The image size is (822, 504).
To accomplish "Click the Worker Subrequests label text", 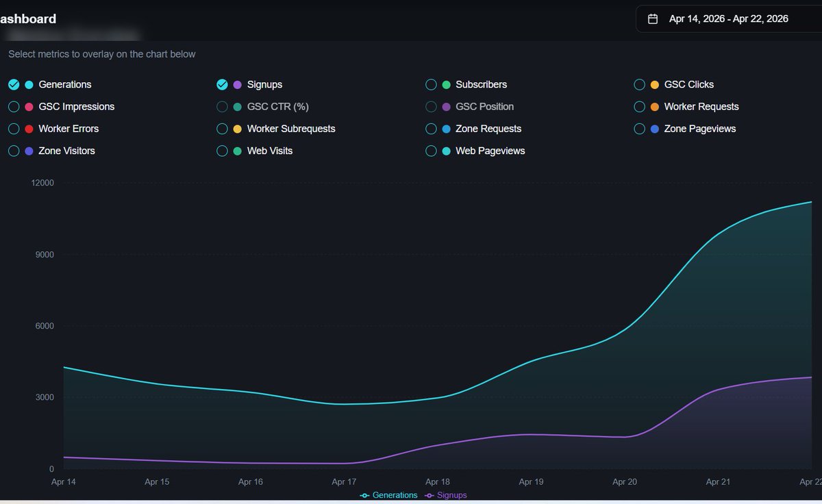I will (291, 129).
